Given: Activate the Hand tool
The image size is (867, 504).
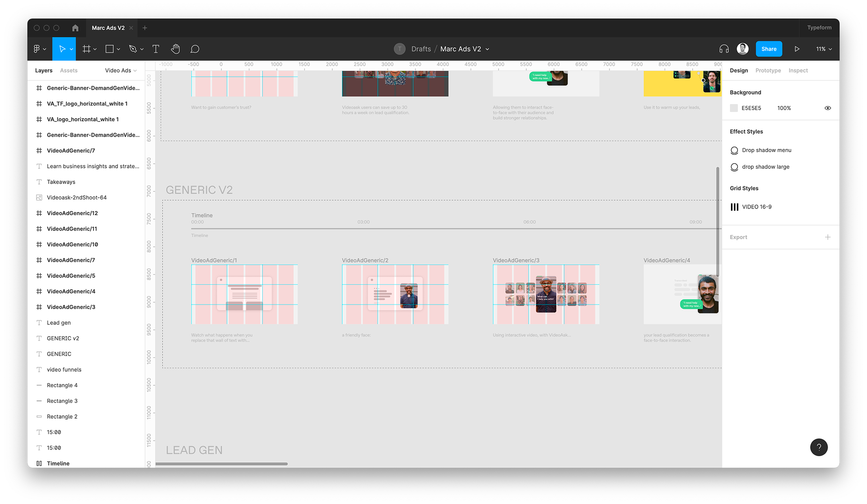Looking at the screenshot, I should 176,49.
